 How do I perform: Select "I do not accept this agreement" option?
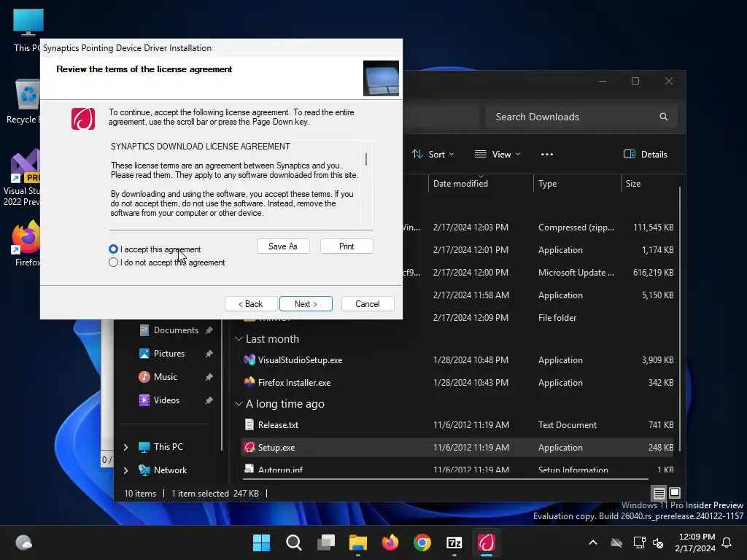pyautogui.click(x=113, y=262)
